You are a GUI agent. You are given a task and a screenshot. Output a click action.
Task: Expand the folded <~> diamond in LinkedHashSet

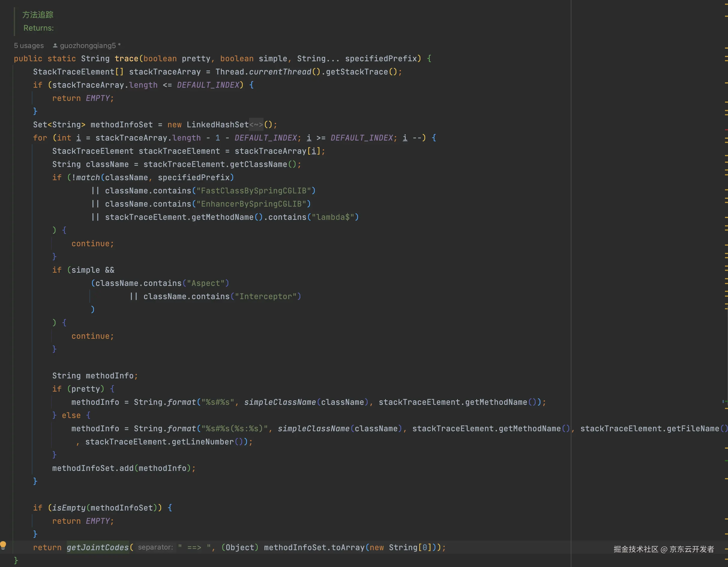(x=256, y=125)
